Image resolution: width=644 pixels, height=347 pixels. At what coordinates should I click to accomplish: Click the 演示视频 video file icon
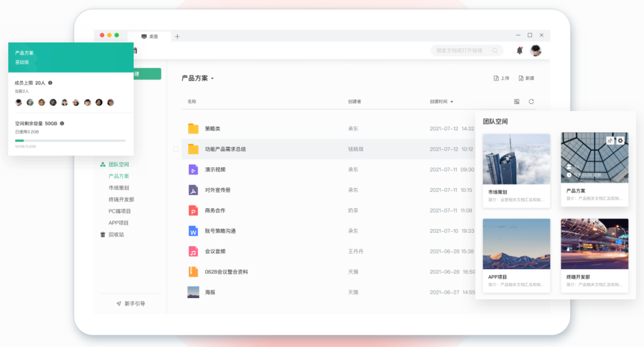click(x=193, y=169)
